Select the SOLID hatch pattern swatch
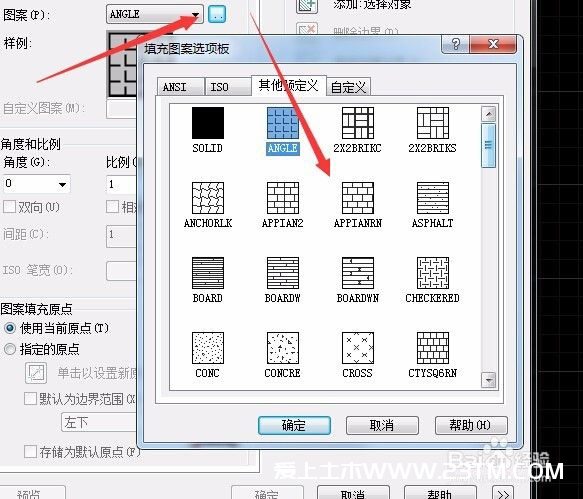The height and width of the screenshot is (499, 583). pyautogui.click(x=208, y=123)
